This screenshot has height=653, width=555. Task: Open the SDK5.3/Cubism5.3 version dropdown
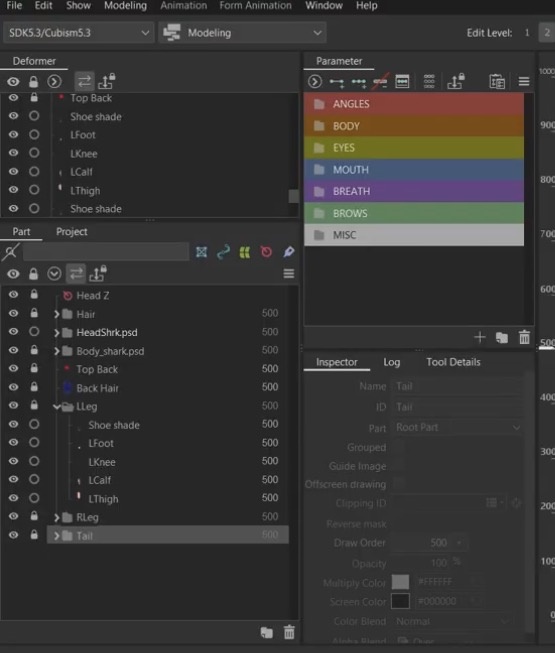click(x=78, y=32)
